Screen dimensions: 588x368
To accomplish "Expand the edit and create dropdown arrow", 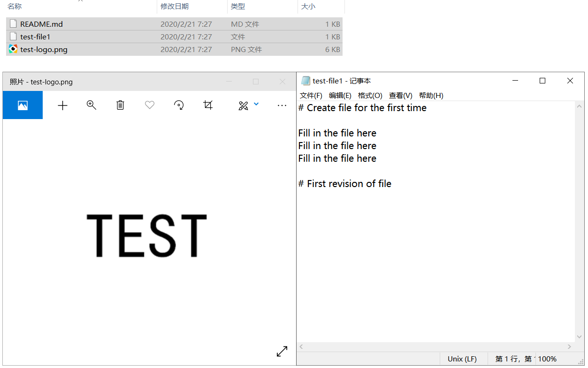I will pyautogui.click(x=256, y=104).
